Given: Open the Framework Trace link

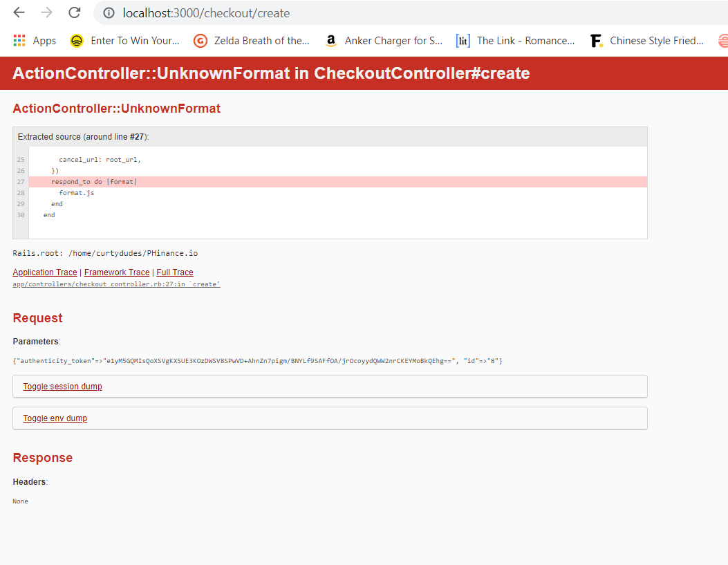Looking at the screenshot, I should (x=116, y=272).
